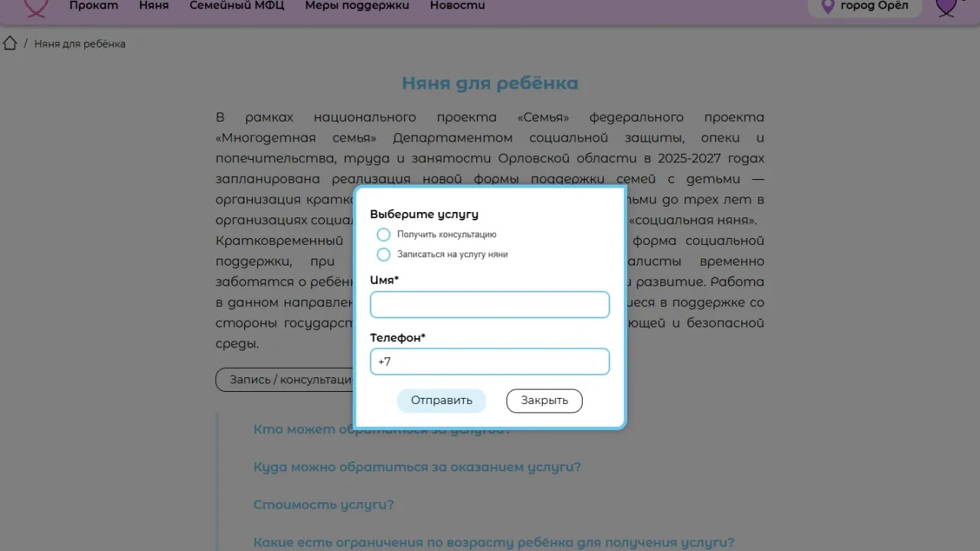Expand the Стоимость услуги question
Viewport: 980px width, 551px height.
(x=324, y=505)
